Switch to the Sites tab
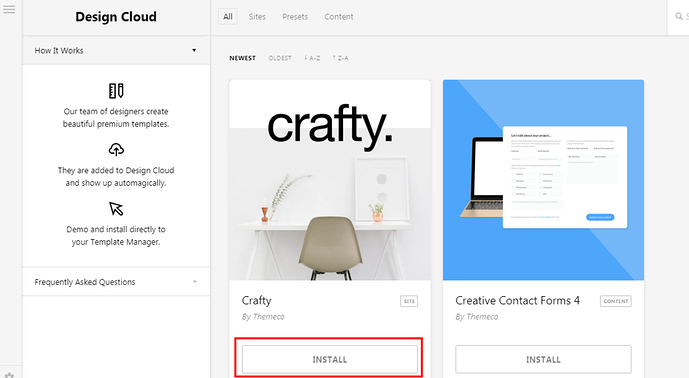Screen dimensions: 689x378 coord(257,17)
